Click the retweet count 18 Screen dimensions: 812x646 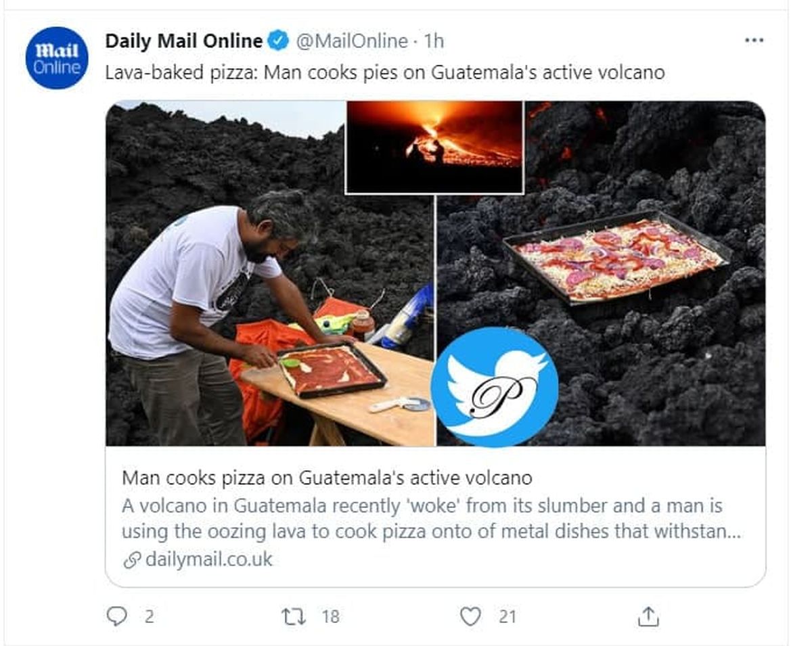point(331,617)
